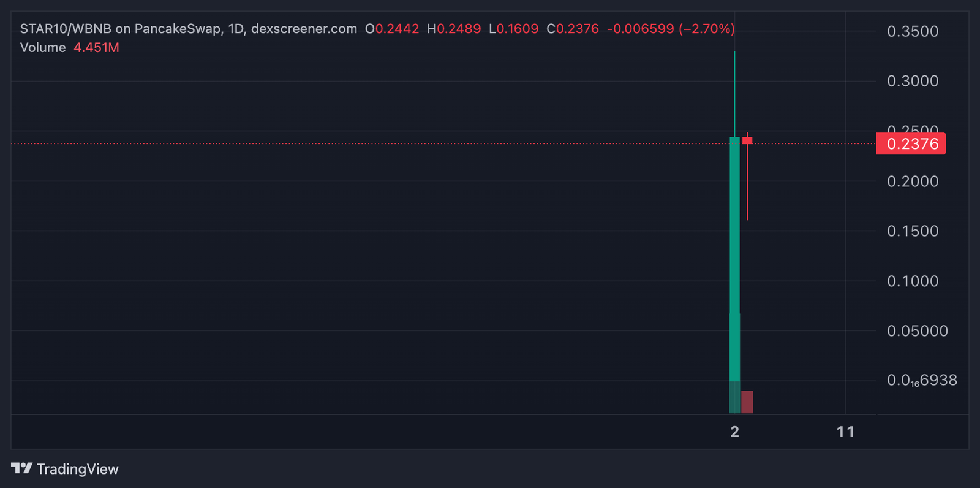
Task: Click the open value O0.2442
Action: 392,29
